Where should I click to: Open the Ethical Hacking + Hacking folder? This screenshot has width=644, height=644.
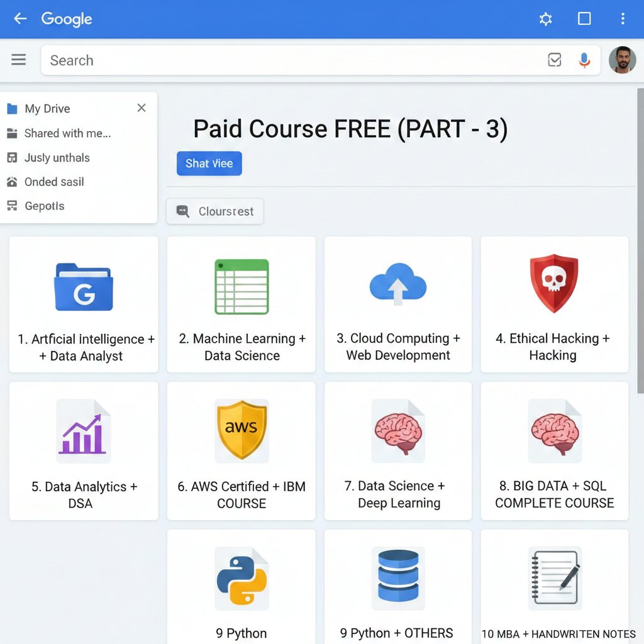coord(554,304)
